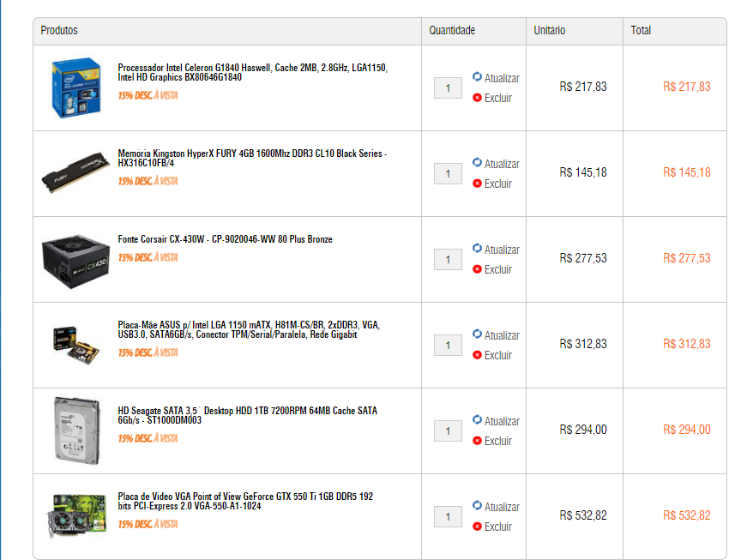Click the Seagate hard drive thumbnail image
The width and height of the screenshot is (747, 560).
pyautogui.click(x=76, y=431)
